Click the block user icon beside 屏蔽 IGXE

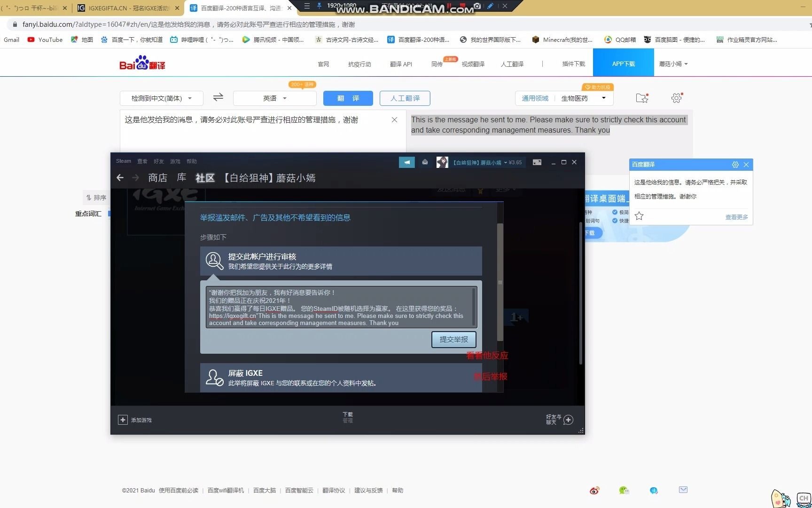[215, 378]
